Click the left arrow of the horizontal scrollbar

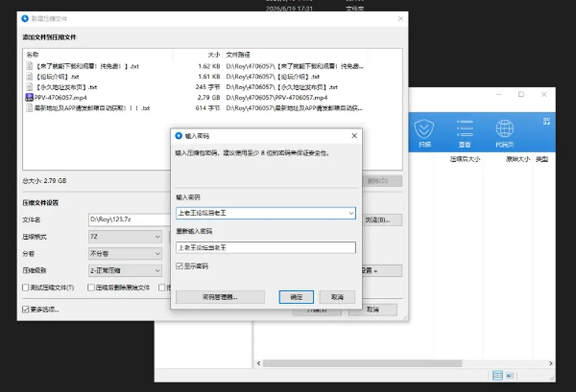[259, 363]
